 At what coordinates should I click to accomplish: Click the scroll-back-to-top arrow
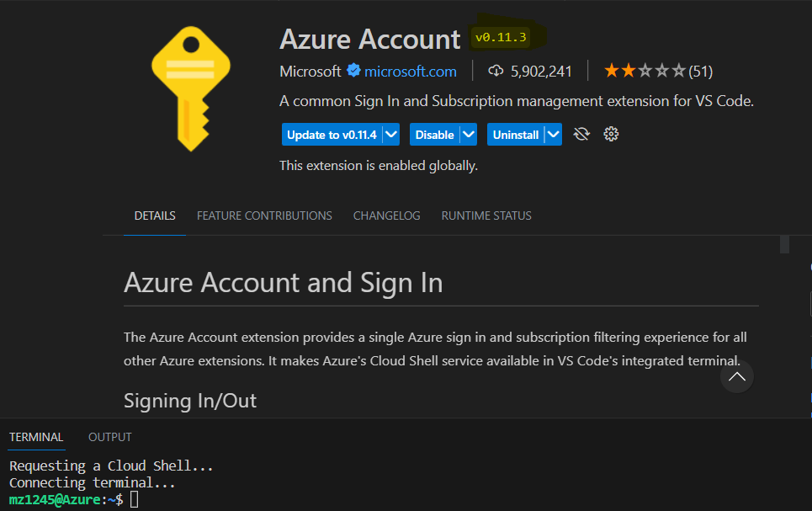click(x=737, y=376)
